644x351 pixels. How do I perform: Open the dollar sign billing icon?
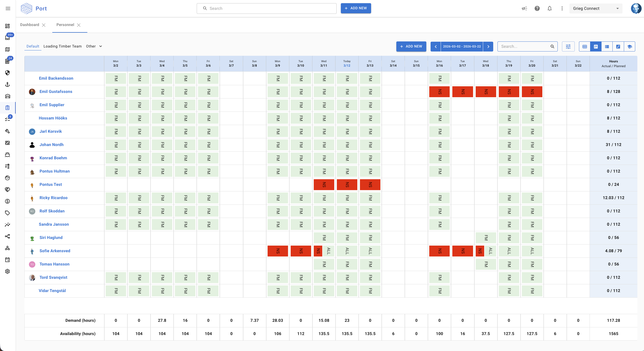point(7,201)
